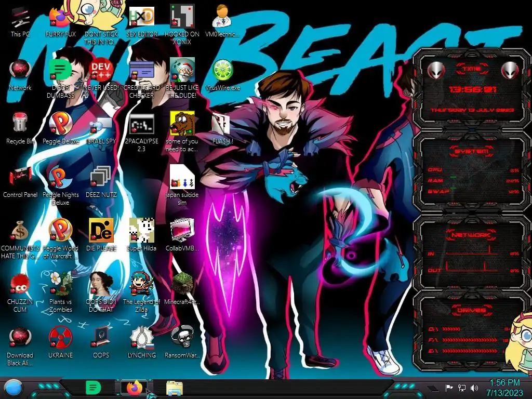Open green chat app in taskbar

(94, 388)
